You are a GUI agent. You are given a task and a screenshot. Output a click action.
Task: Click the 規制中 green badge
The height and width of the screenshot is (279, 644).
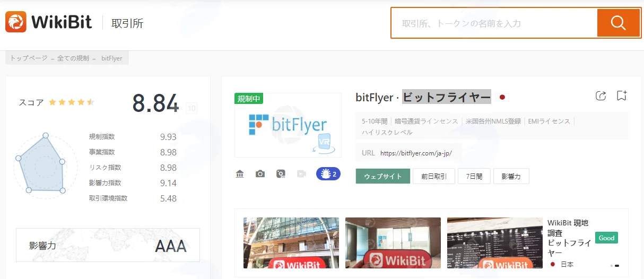(249, 99)
